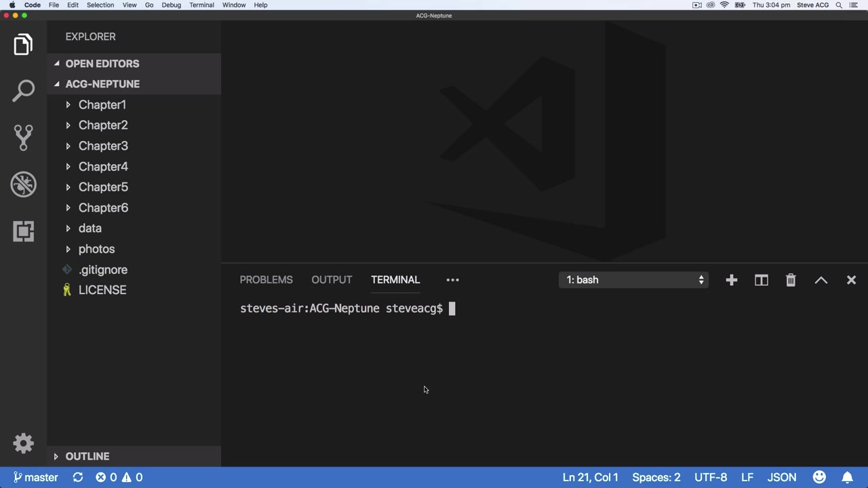Split the terminal pane
This screenshot has width=868, height=488.
click(x=761, y=280)
